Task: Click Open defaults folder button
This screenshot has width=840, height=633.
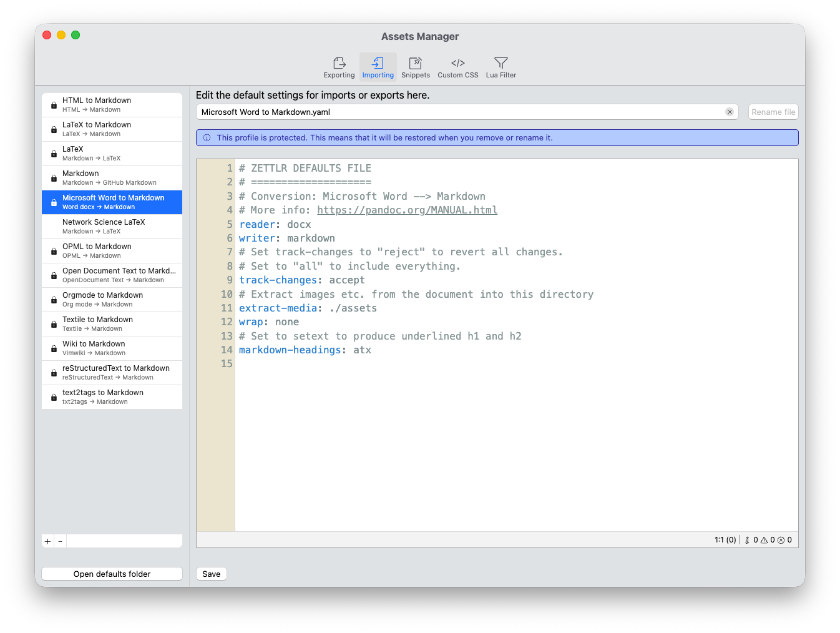Action: [x=112, y=574]
